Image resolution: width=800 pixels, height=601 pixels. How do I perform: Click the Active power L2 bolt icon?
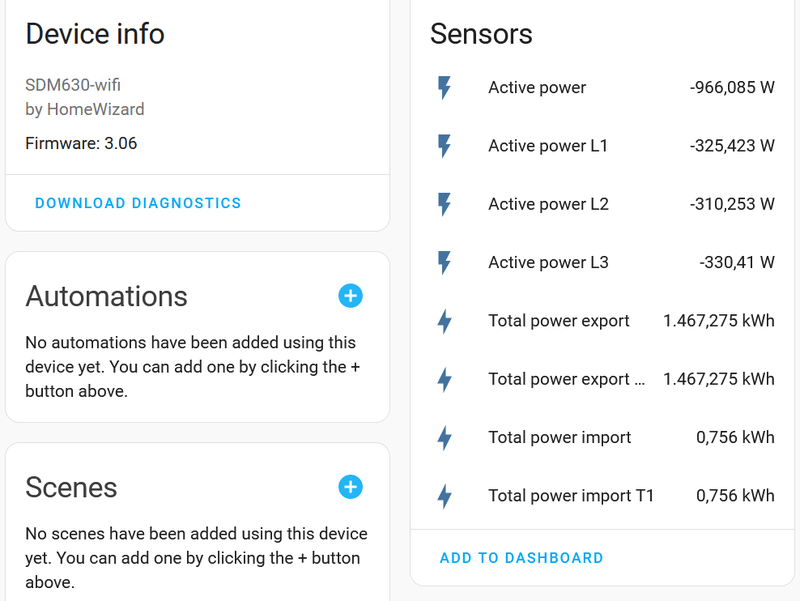[445, 204]
